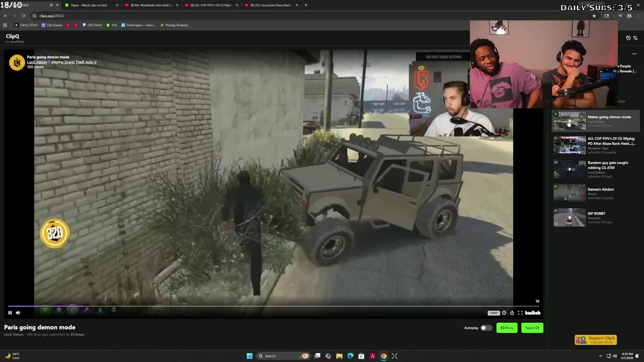Toggle the Autoplay switch
Image resolution: width=644 pixels, height=362 pixels.
[x=486, y=328]
